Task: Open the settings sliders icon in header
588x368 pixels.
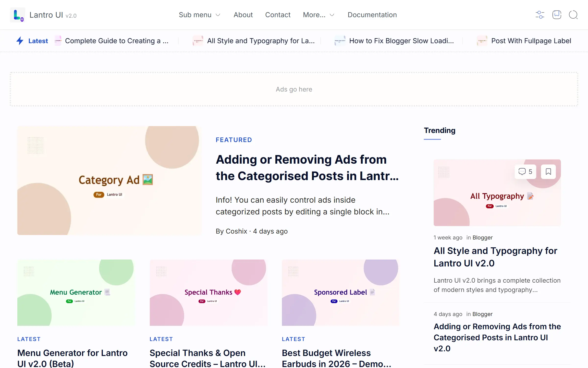Action: [x=540, y=15]
